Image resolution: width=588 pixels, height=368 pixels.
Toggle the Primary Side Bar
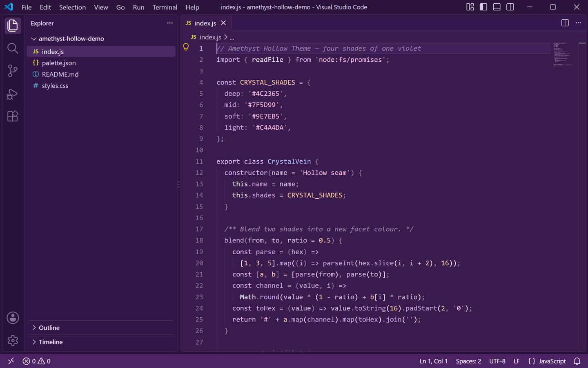[483, 7]
